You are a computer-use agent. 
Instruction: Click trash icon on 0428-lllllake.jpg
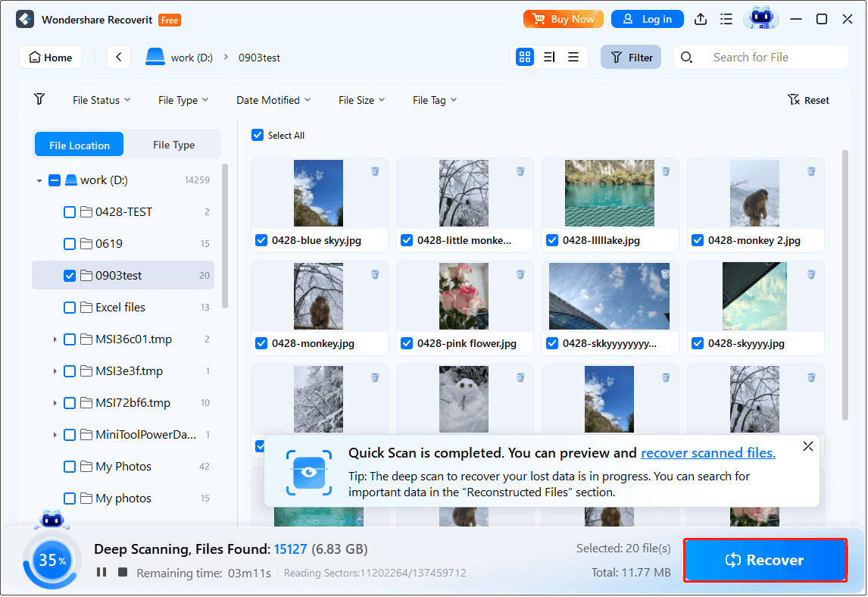pos(666,171)
